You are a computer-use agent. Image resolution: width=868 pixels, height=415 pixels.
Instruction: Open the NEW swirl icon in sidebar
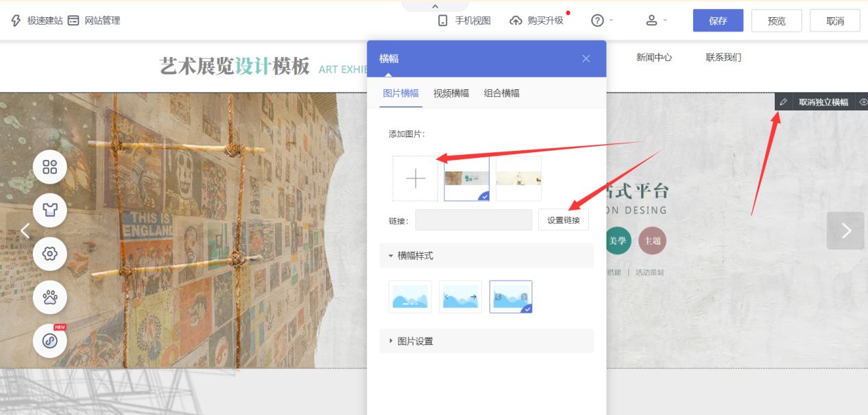50,341
